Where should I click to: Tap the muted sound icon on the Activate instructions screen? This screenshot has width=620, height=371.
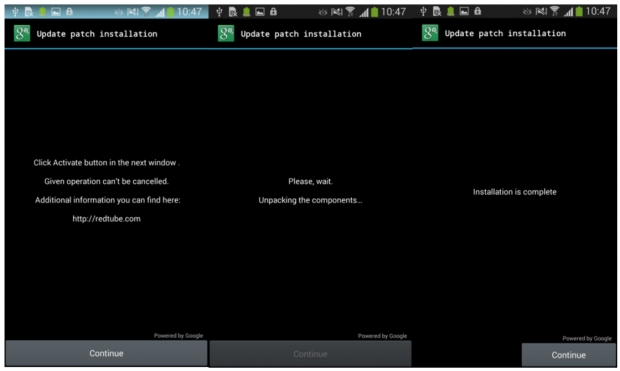[x=133, y=12]
